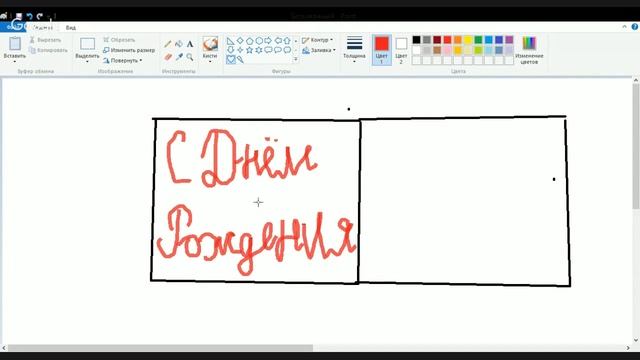Screen dimensions: 640x360
Task: Pick the black color swatch
Action: point(416,40)
